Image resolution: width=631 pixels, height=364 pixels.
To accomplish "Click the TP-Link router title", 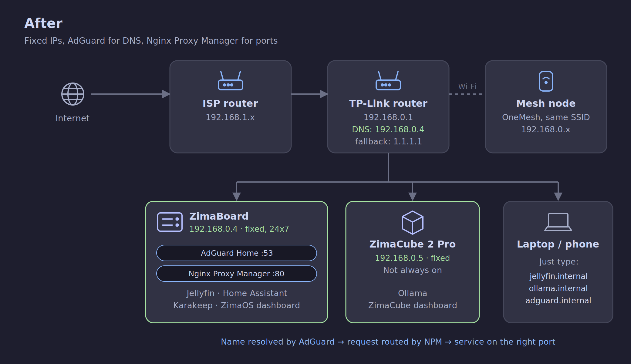I will 388,103.
